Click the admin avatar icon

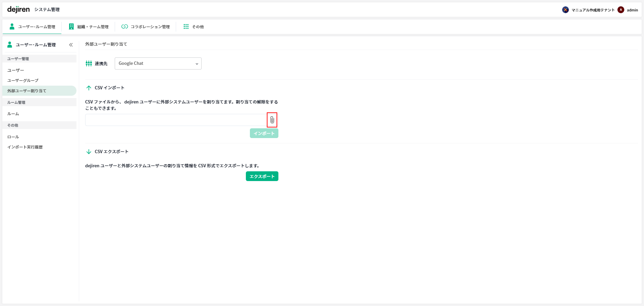coord(621,10)
